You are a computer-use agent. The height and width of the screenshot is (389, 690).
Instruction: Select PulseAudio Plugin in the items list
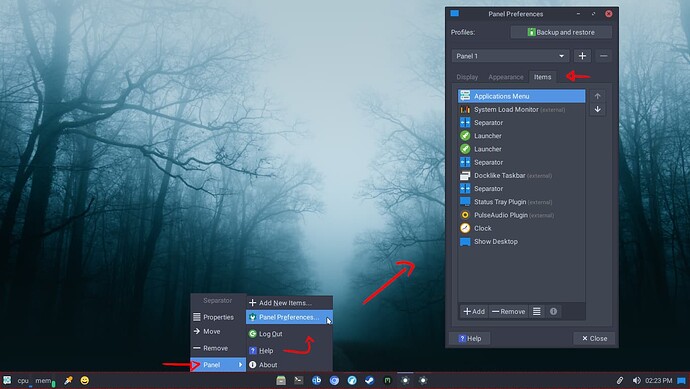(521, 215)
